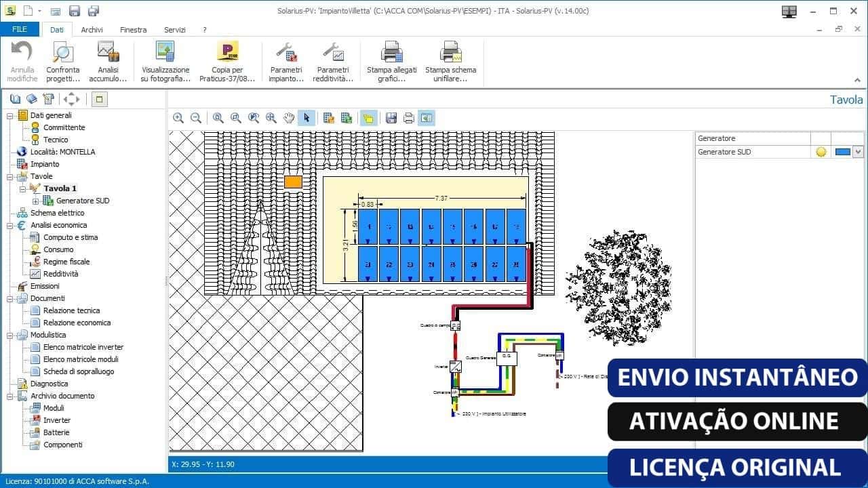Open the ? help menu
The height and width of the screenshot is (488, 868).
click(205, 29)
